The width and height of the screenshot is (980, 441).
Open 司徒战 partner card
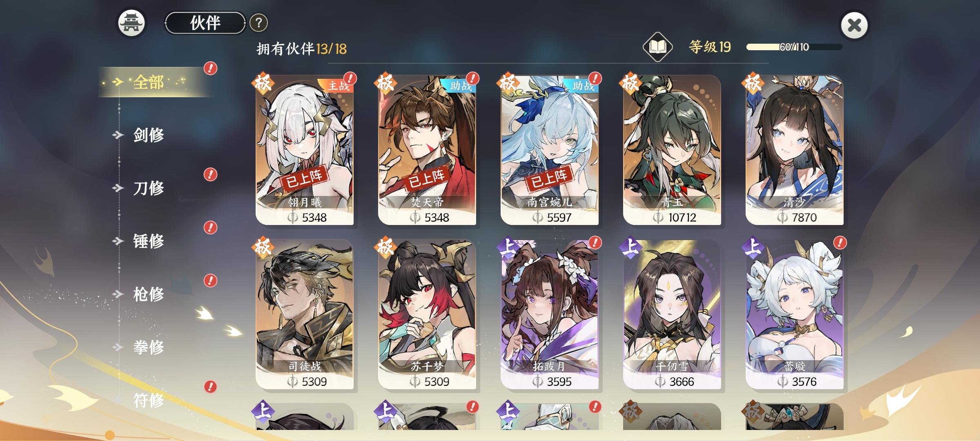coord(305,314)
